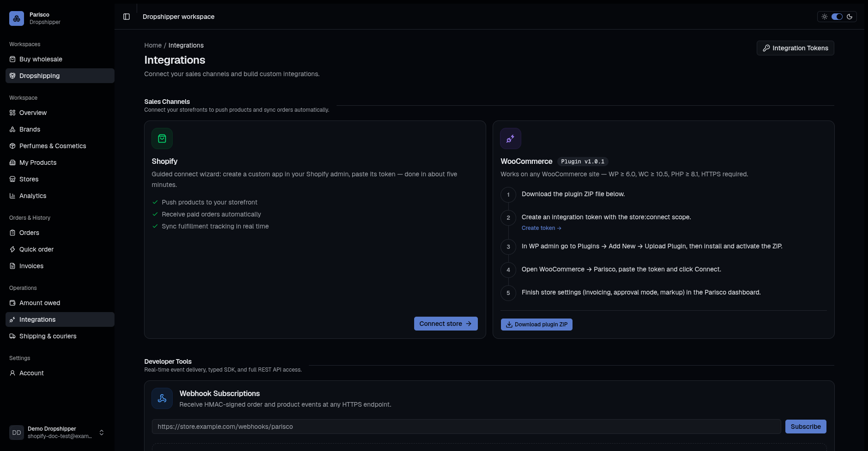The width and height of the screenshot is (868, 451).
Task: Focus the webhook URL input field
Action: 466,427
